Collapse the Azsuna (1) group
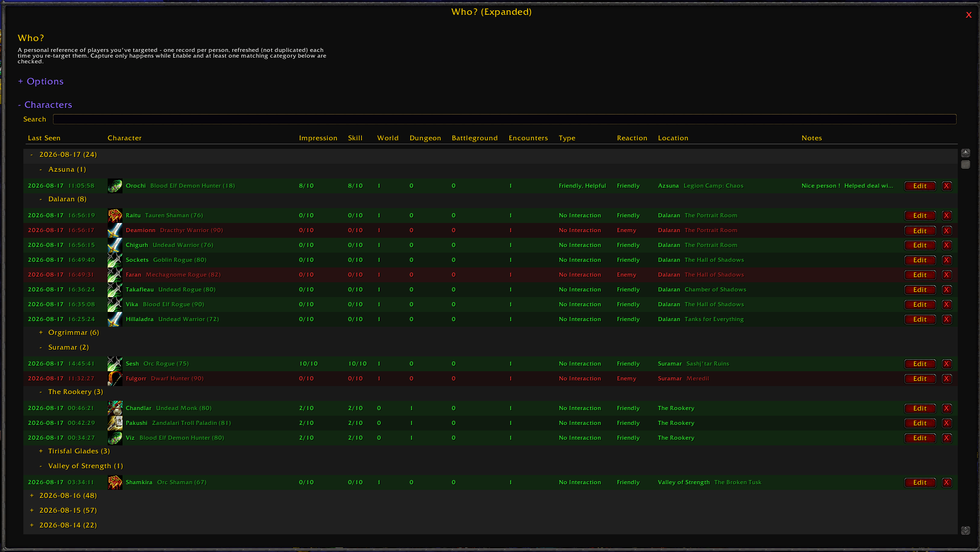 click(x=63, y=169)
